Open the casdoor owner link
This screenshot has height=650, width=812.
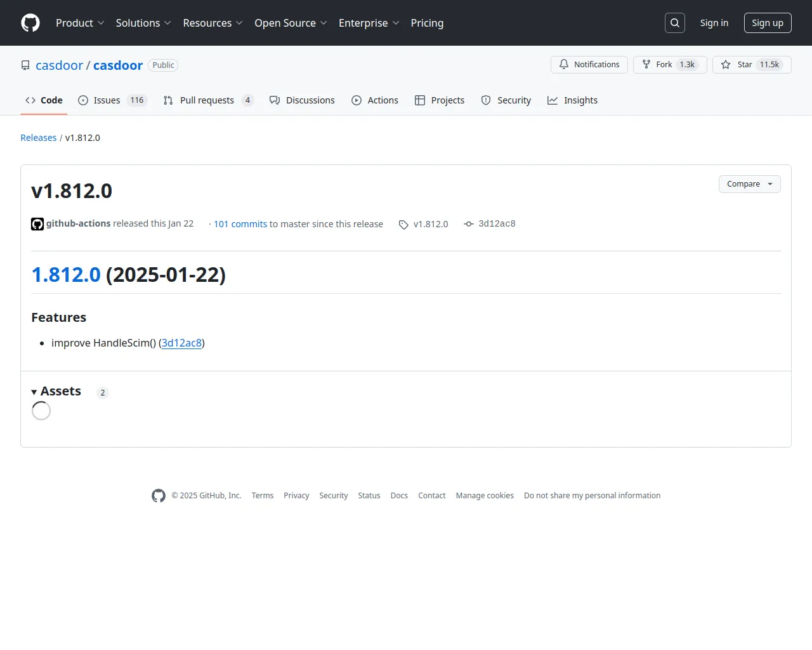click(x=59, y=65)
